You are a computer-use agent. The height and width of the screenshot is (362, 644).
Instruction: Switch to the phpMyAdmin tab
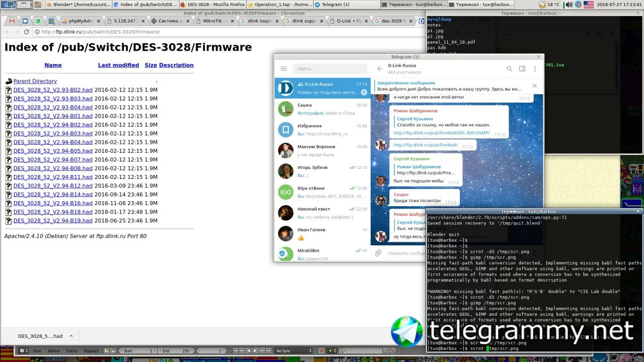point(80,21)
